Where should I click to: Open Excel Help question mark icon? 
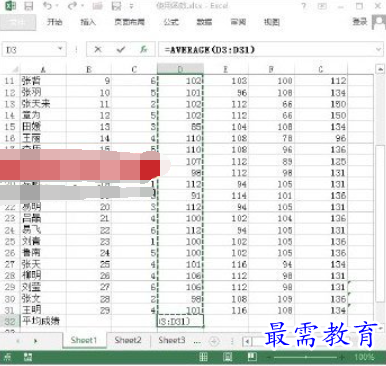(x=304, y=6)
